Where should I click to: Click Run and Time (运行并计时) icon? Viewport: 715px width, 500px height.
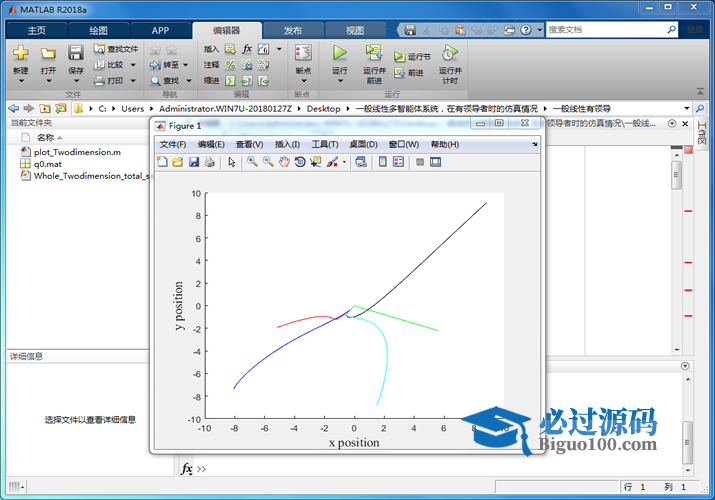(x=450, y=53)
